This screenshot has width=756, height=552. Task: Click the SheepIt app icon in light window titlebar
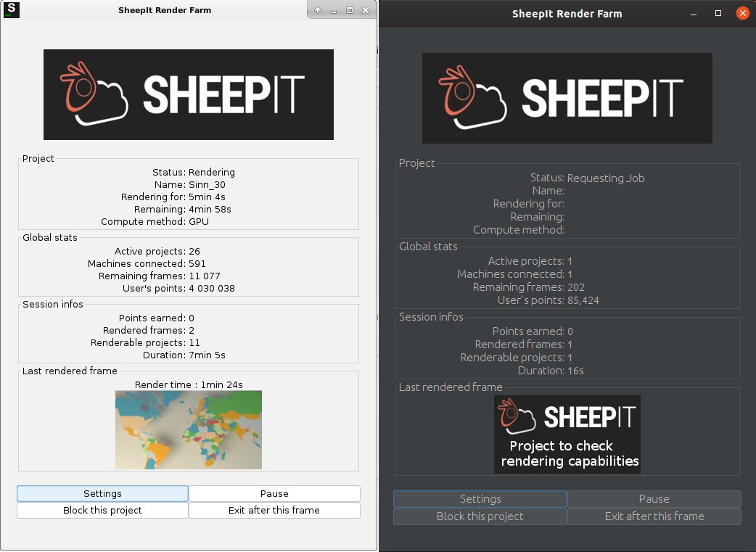coord(11,9)
